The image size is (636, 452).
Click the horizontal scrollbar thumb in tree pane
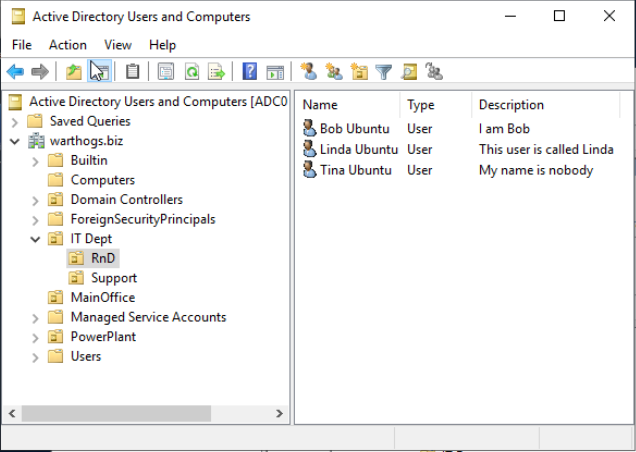point(116,413)
